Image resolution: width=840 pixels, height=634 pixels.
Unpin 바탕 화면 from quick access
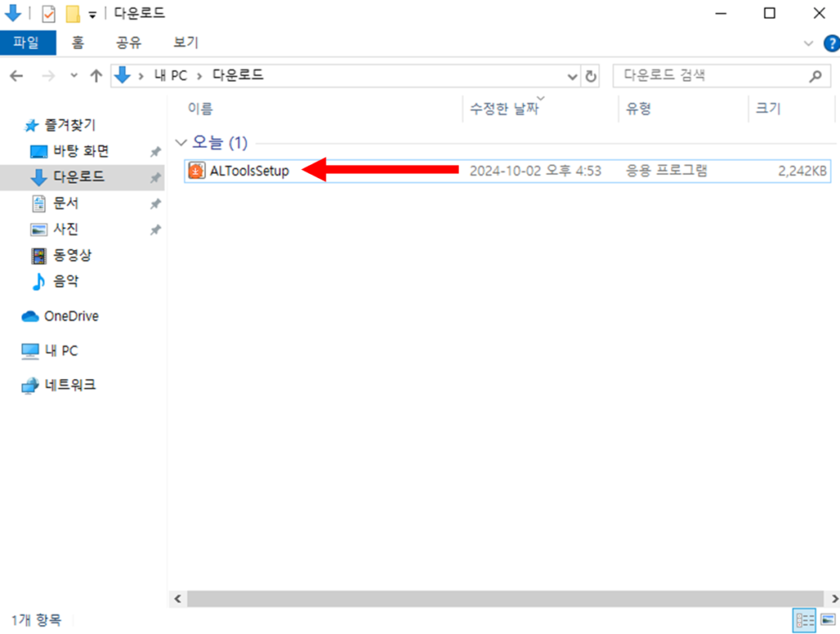click(x=155, y=152)
